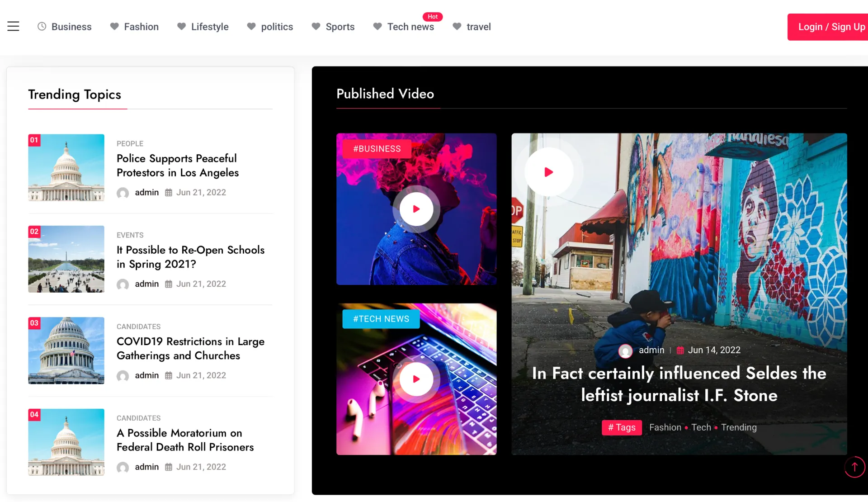Click the #BUSINESS category badge
Viewport: 868px width, 502px height.
tap(377, 149)
